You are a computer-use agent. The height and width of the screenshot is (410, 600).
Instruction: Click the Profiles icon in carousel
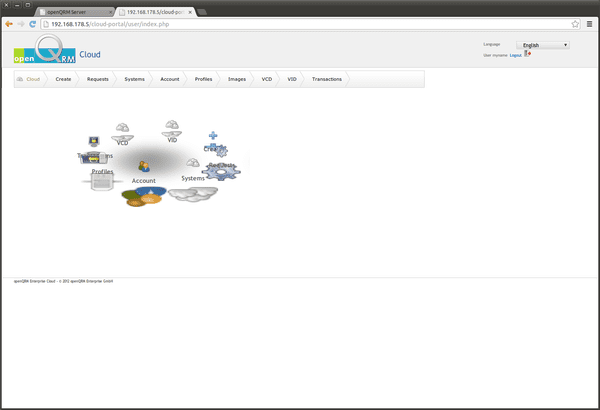click(102, 182)
